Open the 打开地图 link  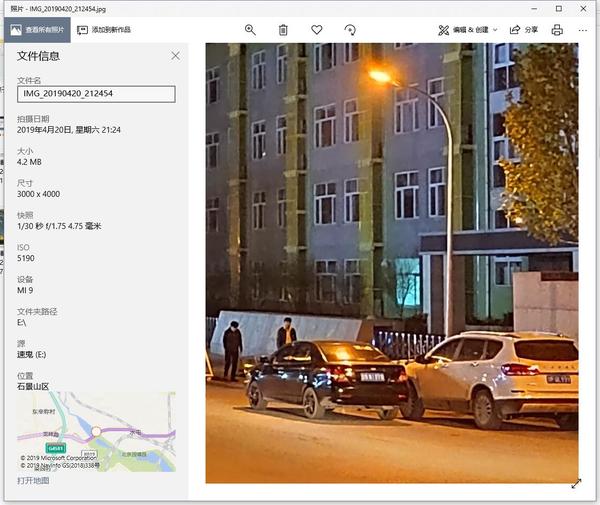(x=33, y=481)
